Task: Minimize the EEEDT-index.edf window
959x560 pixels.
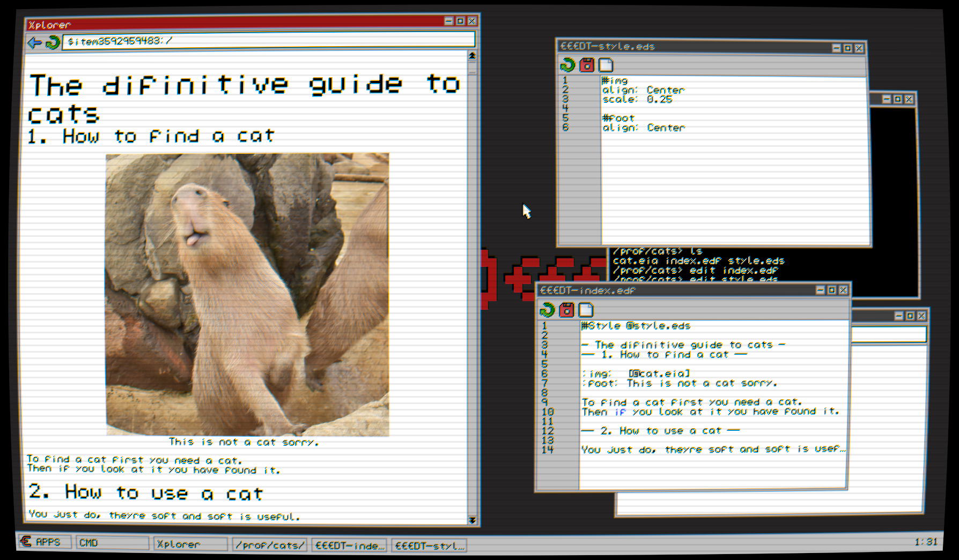Action: [x=820, y=290]
